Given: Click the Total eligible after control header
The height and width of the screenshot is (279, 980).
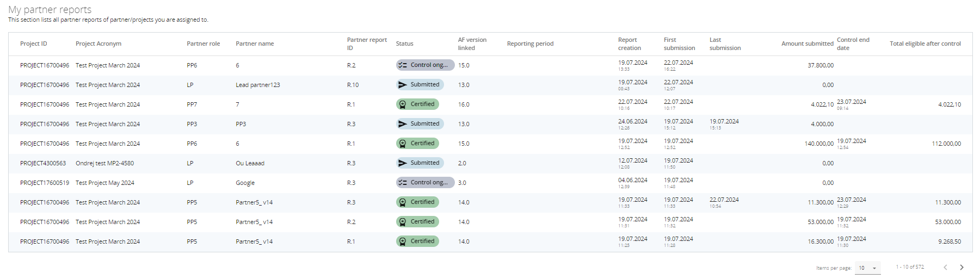Looking at the screenshot, I should [925, 44].
